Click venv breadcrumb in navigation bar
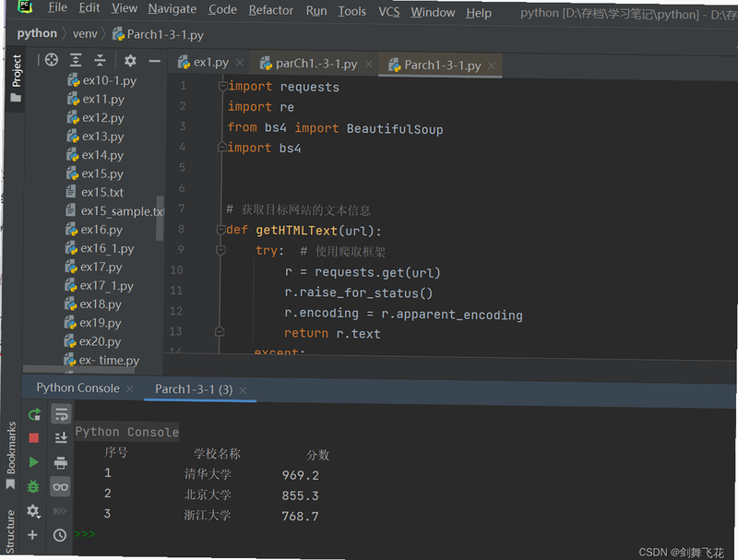 coord(85,34)
